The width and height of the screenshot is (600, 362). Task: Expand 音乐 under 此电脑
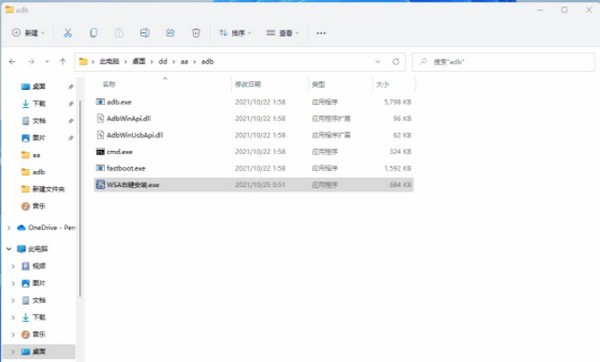point(13,334)
